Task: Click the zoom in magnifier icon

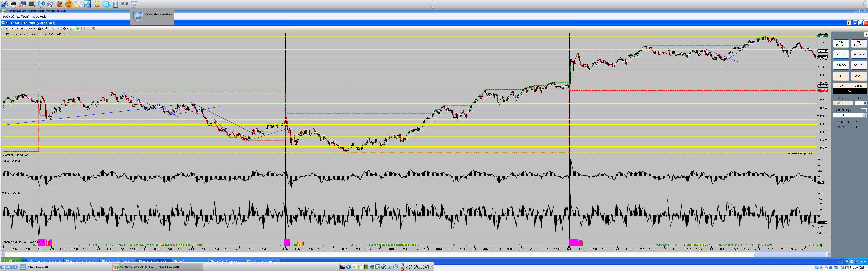Action: [53, 29]
